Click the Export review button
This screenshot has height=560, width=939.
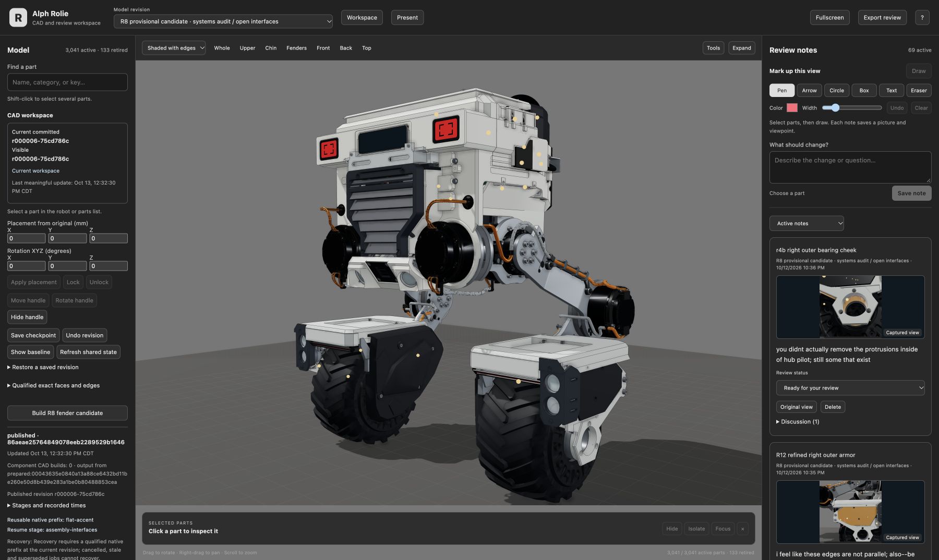(882, 18)
